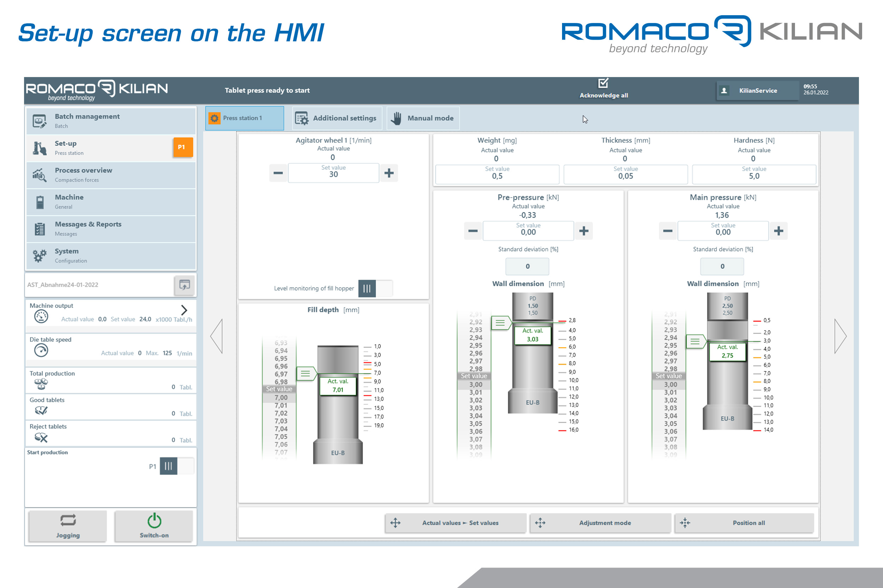Edit Pre-pressure standard deviation field
Image resolution: width=883 pixels, height=588 pixels.
(x=527, y=266)
